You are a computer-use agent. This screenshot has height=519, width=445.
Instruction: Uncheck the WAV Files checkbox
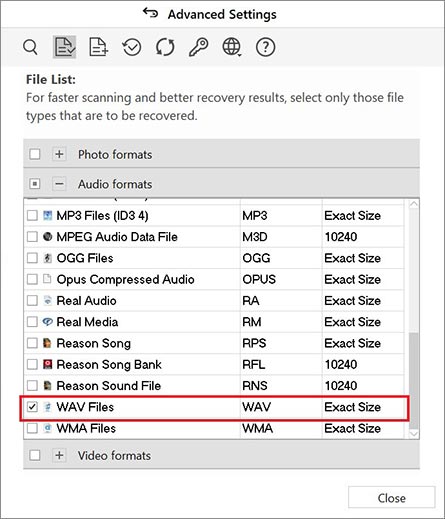pyautogui.click(x=32, y=407)
